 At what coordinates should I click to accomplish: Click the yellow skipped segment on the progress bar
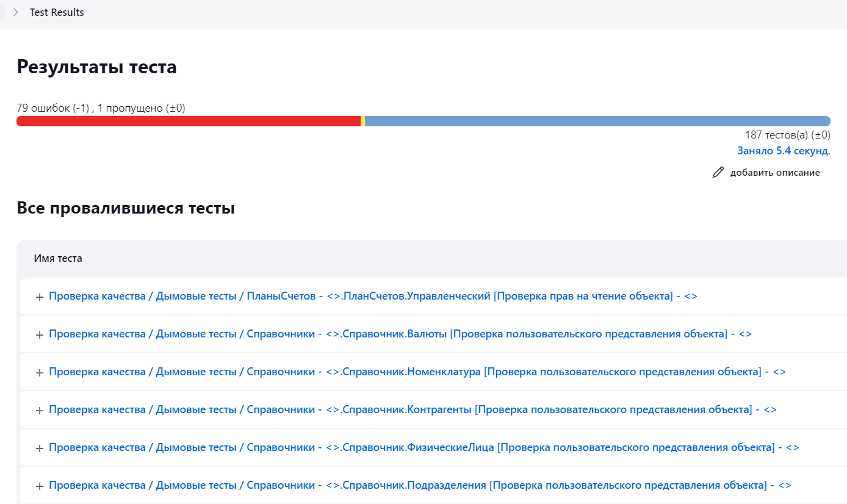point(364,121)
